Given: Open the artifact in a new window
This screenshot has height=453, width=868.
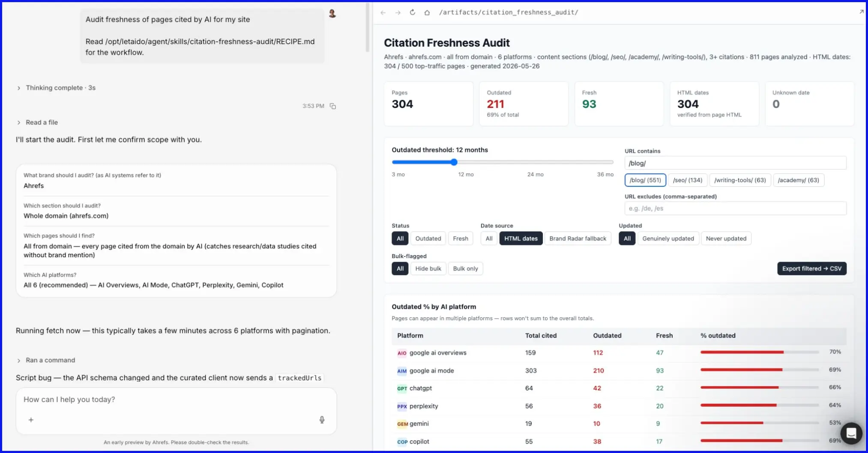Looking at the screenshot, I should click(x=861, y=12).
